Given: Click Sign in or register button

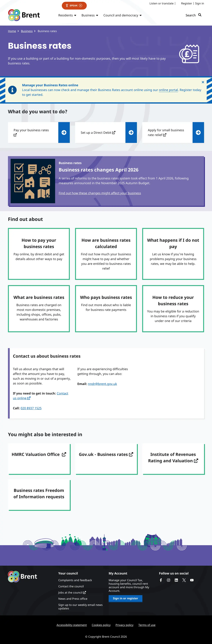Looking at the screenshot, I should 125,598.
